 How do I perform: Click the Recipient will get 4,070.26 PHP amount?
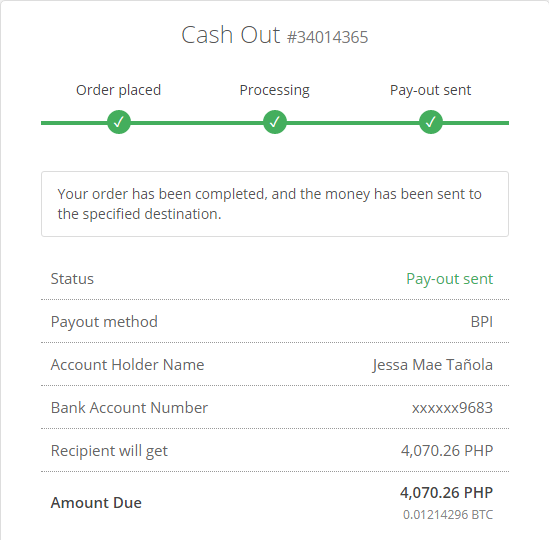(447, 451)
